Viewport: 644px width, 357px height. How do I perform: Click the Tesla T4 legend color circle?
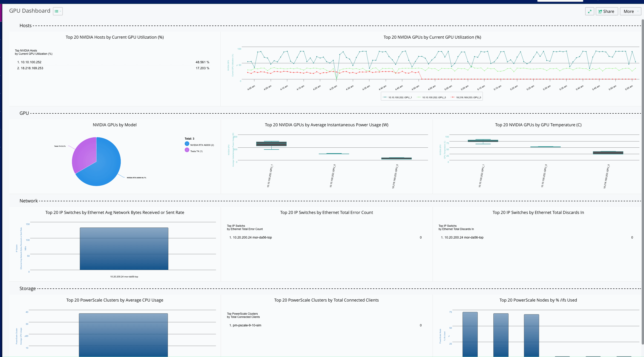click(x=187, y=150)
